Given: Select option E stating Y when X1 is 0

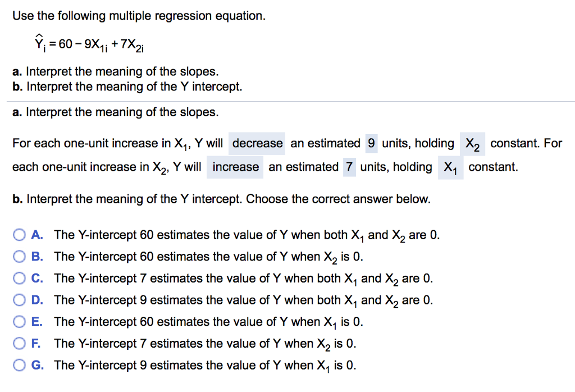Looking at the screenshot, I should [x=19, y=322].
